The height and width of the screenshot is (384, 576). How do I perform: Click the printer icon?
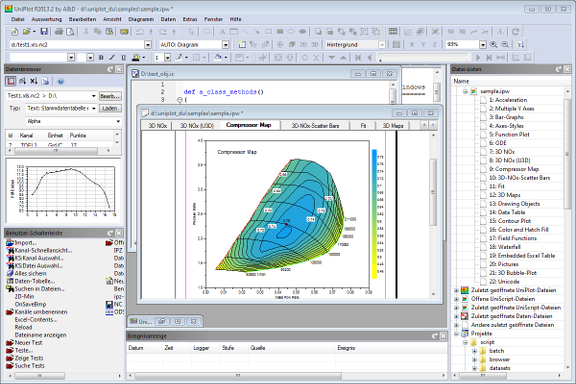click(59, 32)
